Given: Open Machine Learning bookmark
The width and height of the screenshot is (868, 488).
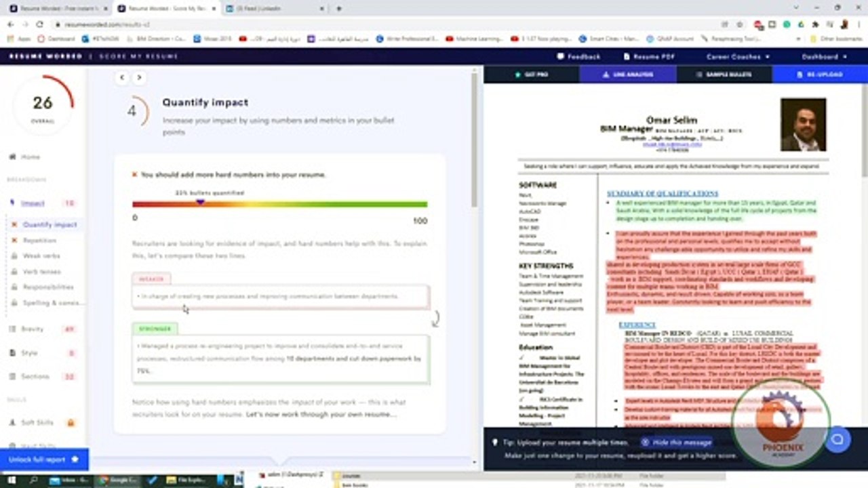Looking at the screenshot, I should click(475, 39).
